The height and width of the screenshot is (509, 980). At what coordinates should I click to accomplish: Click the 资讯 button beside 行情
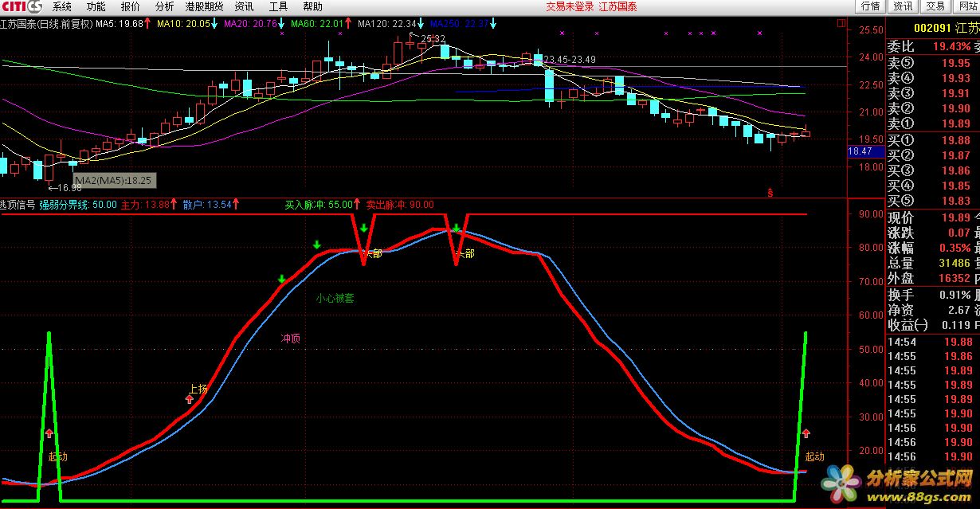coord(903,6)
